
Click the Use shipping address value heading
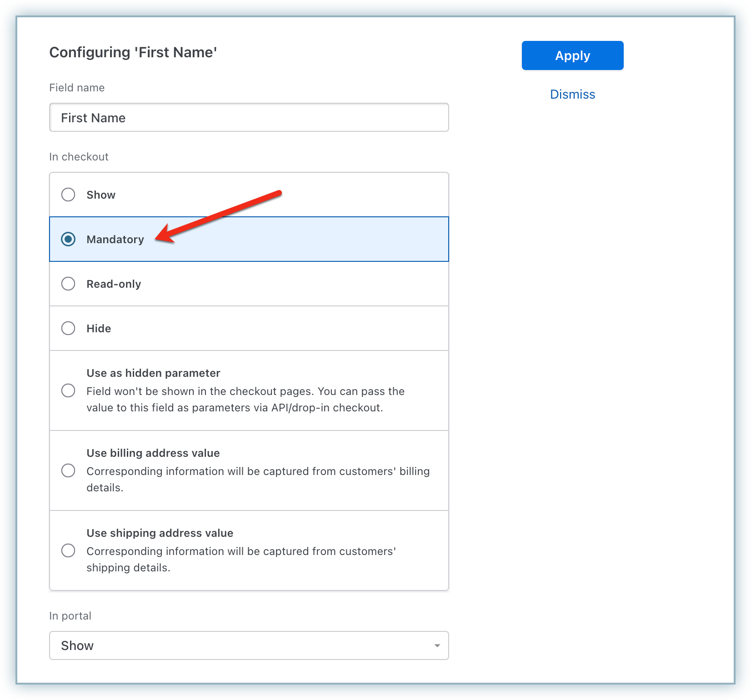160,533
